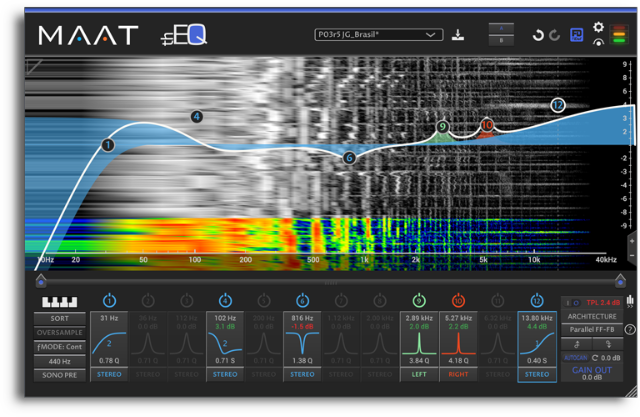
Task: Click band 1 frequency value 31 Hz
Action: coord(109,318)
